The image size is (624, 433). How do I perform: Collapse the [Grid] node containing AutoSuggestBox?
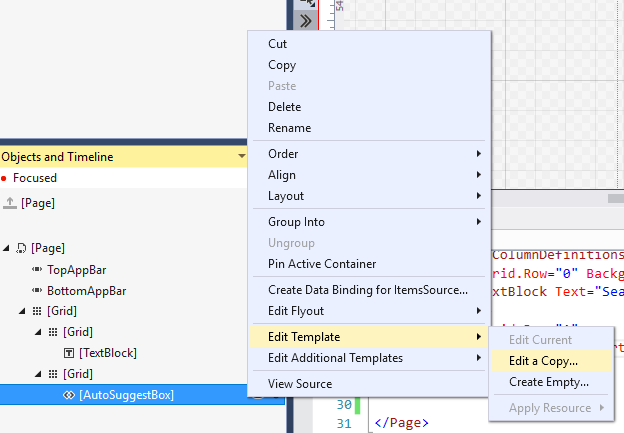point(38,374)
